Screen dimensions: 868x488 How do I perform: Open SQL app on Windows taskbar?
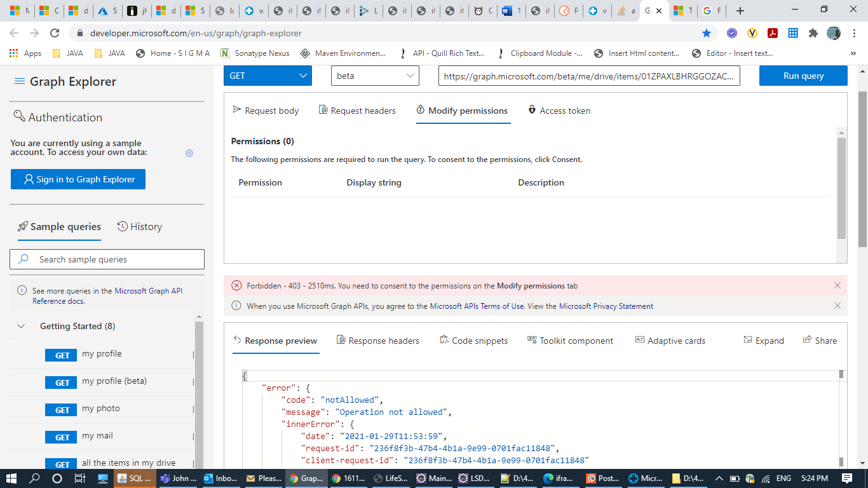135,478
